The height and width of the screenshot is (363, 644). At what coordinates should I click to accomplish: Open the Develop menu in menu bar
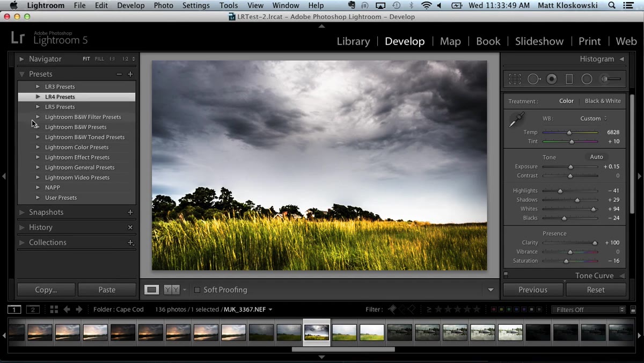click(130, 5)
